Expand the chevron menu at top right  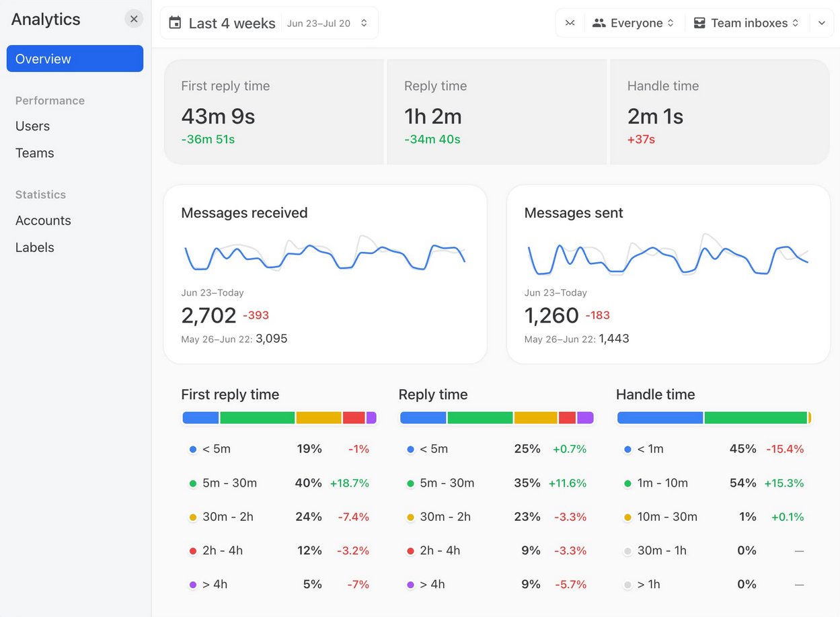coord(822,23)
